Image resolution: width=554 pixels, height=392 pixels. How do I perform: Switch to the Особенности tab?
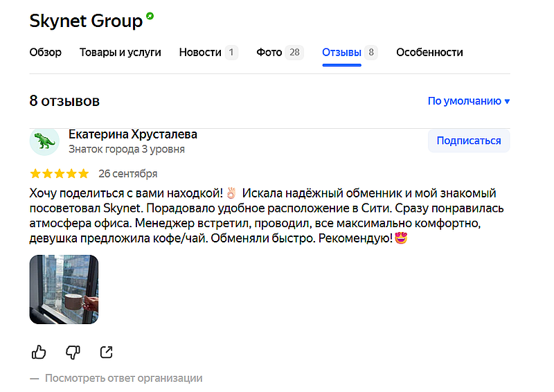point(429,53)
